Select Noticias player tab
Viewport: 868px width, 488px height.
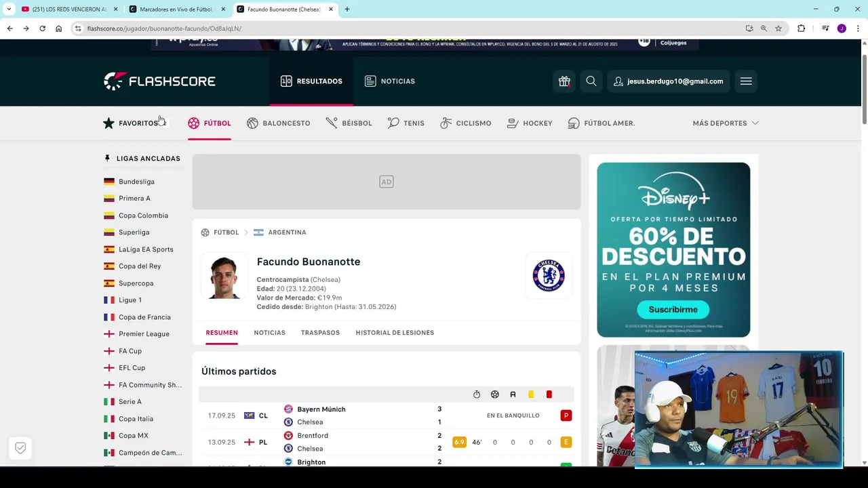pyautogui.click(x=269, y=333)
